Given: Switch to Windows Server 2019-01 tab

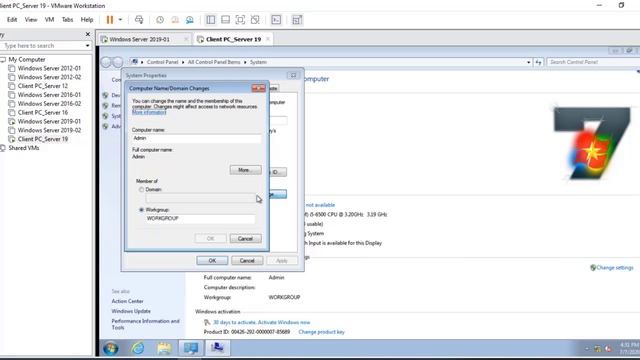Looking at the screenshot, I should pyautogui.click(x=139, y=39).
